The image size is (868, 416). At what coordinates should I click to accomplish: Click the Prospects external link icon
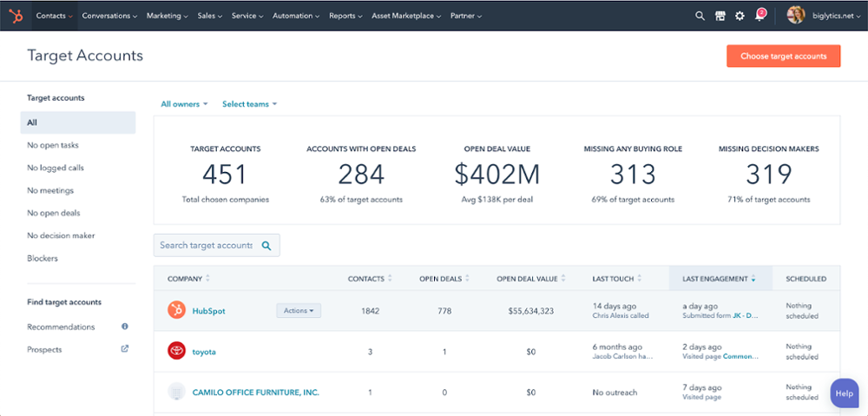click(x=124, y=349)
